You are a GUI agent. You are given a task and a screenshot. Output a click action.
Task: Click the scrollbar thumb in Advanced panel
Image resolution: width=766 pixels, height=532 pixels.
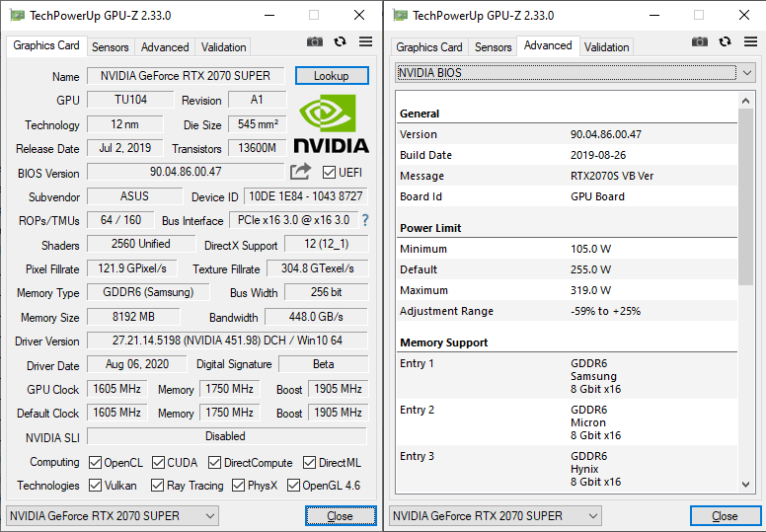(x=745, y=196)
